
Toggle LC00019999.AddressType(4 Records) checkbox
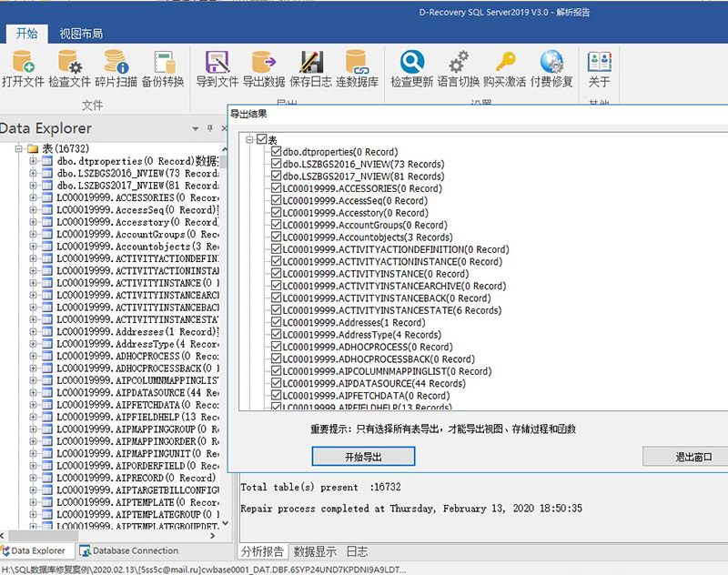tap(277, 334)
